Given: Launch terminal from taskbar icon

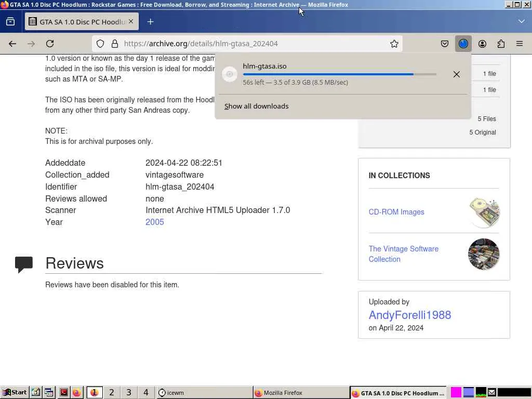Looking at the screenshot, I should pos(63,393).
